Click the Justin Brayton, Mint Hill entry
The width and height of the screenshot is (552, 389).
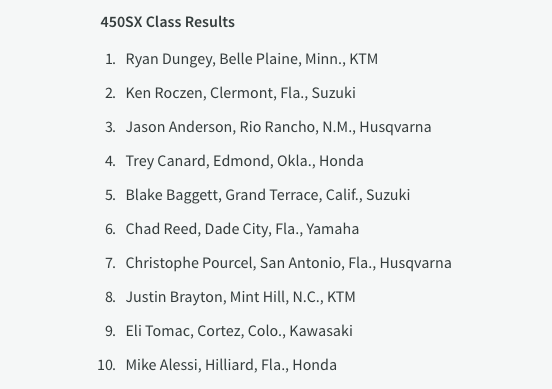(x=240, y=297)
